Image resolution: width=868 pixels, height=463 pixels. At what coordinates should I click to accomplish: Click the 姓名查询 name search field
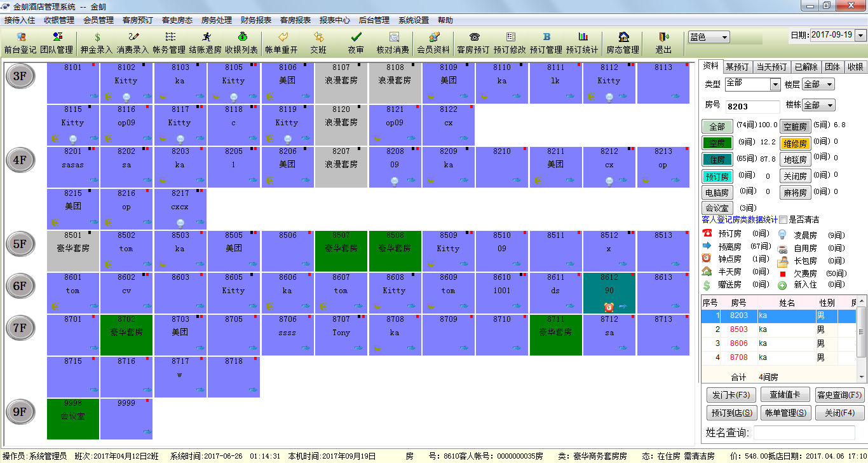point(804,433)
